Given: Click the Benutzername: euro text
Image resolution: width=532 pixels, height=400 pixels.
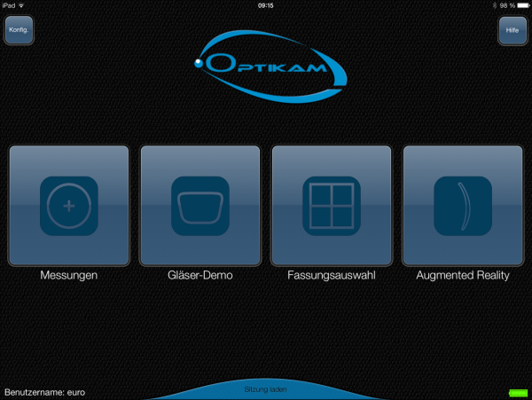Looking at the screenshot, I should [x=45, y=393].
